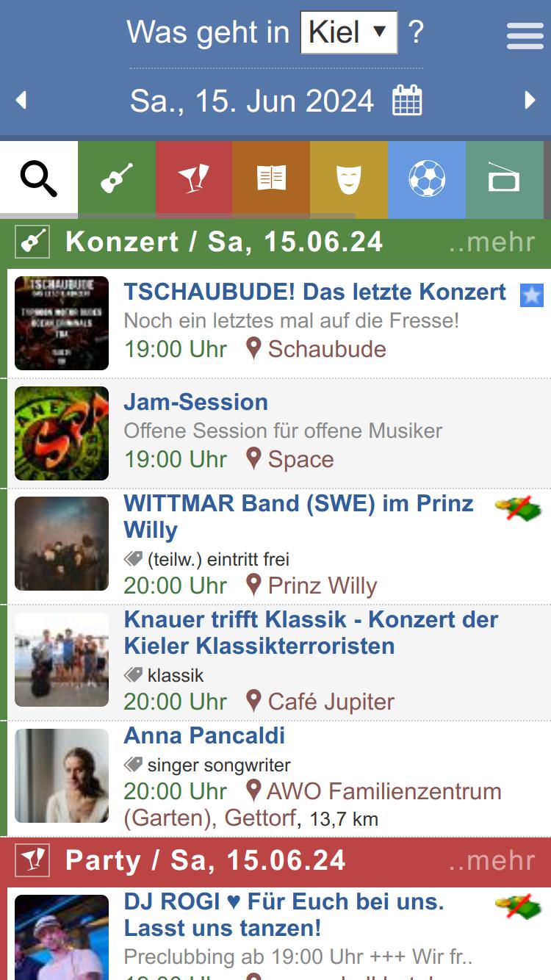
Task: Expand more Konzert events via ..mehr
Action: [492, 242]
